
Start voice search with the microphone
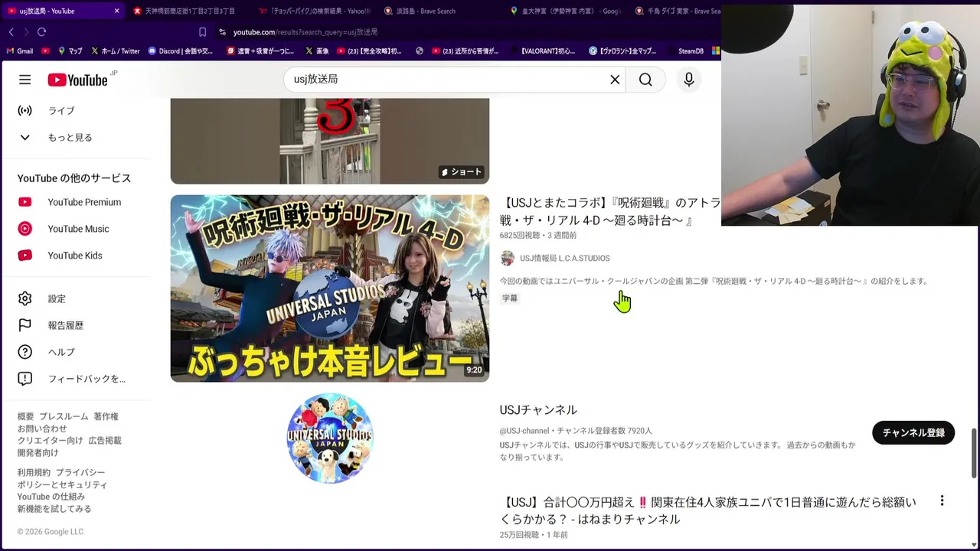(689, 80)
